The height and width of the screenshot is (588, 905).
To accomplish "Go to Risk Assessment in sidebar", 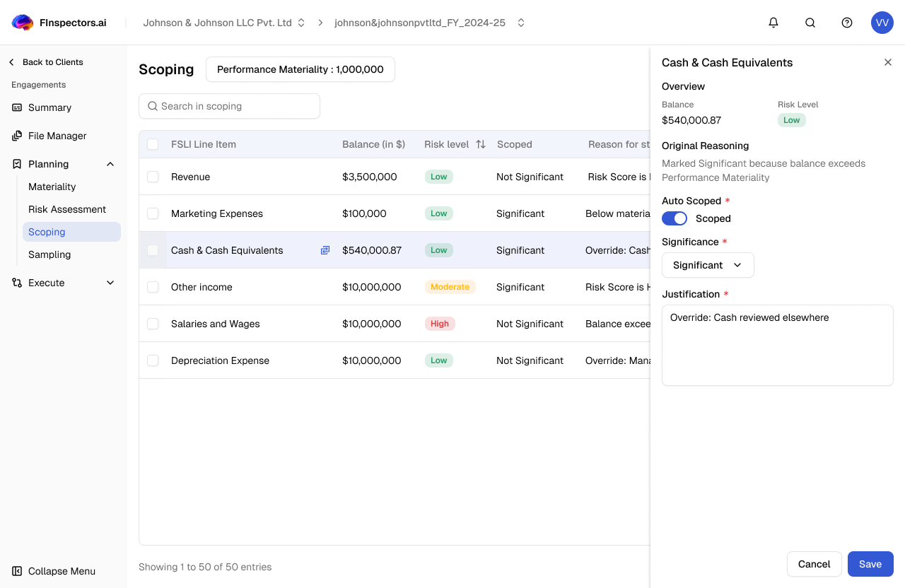I will pos(67,209).
